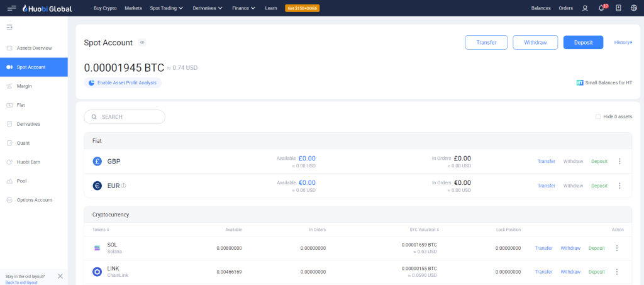Click the Pool icon in sidebar
644x285 pixels.
click(10, 181)
